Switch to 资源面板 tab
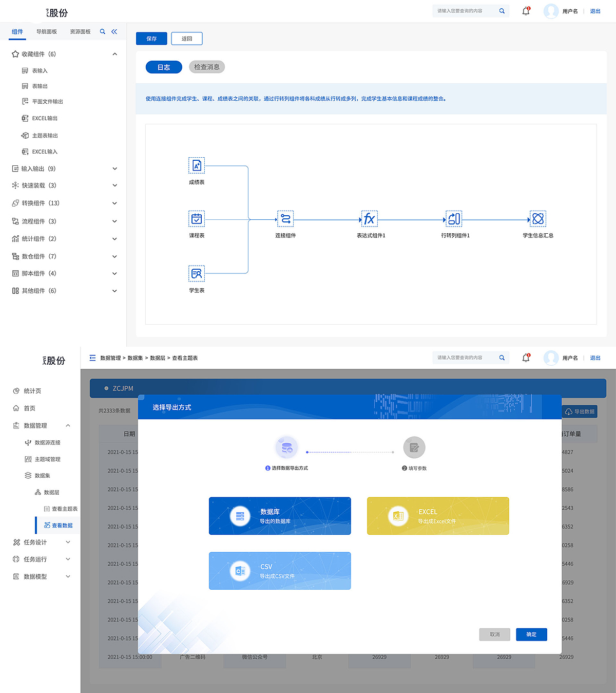This screenshot has height=693, width=616. [x=80, y=32]
